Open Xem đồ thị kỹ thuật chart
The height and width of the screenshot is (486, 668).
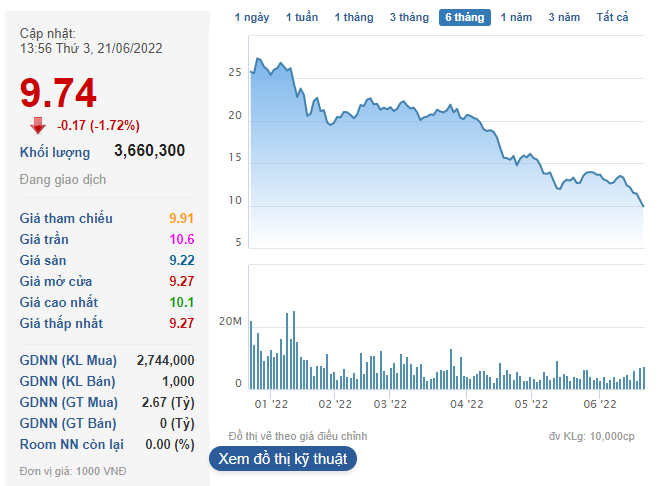pos(283,459)
